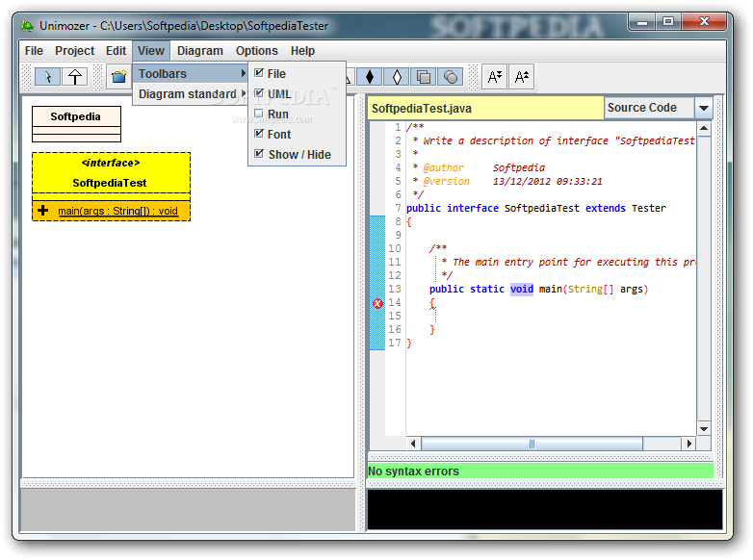This screenshot has width=753, height=560.
Task: Click the highlighted word void in code
Action: click(x=522, y=289)
